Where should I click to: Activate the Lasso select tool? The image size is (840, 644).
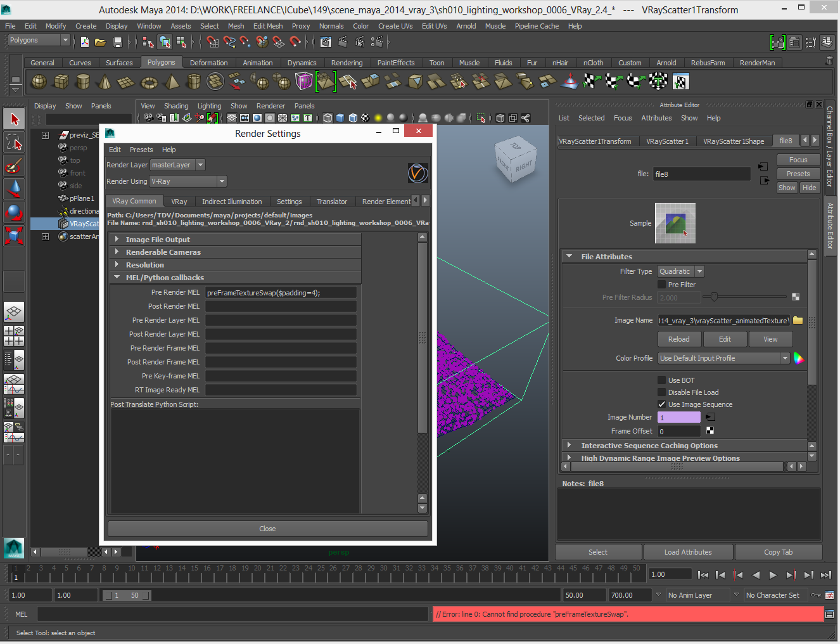coord(14,143)
